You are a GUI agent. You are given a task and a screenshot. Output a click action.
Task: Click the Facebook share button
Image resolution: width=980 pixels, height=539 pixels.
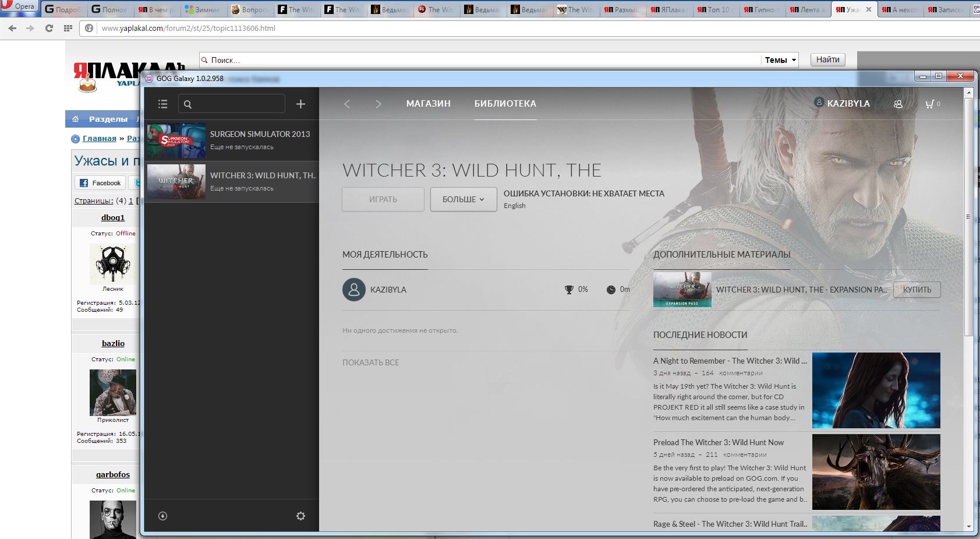click(100, 183)
